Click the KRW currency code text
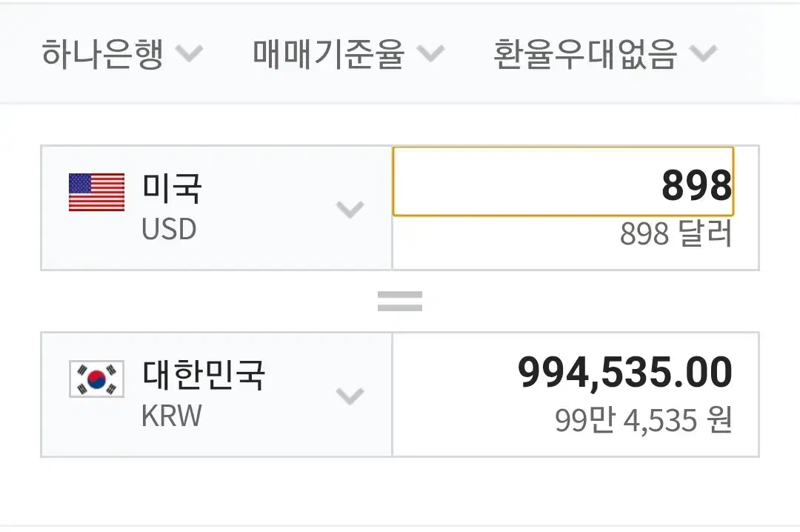Image resolution: width=800 pixels, height=532 pixels. coord(171,416)
